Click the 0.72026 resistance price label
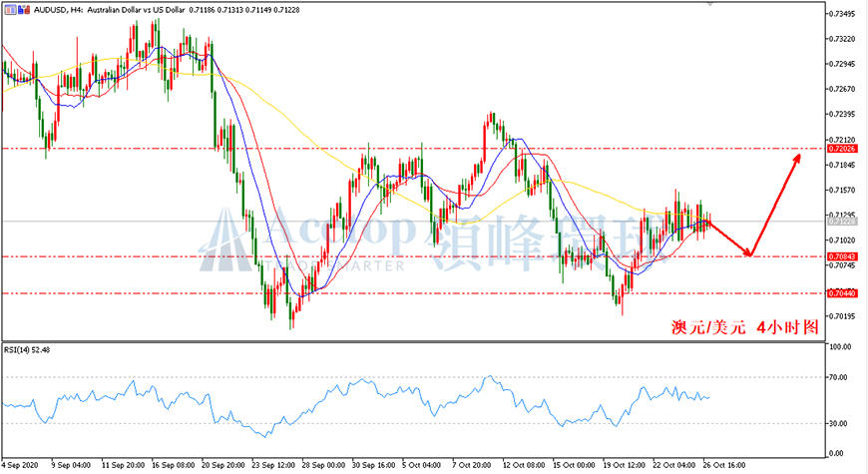Viewport: 868px width, 474px height. coord(842,149)
